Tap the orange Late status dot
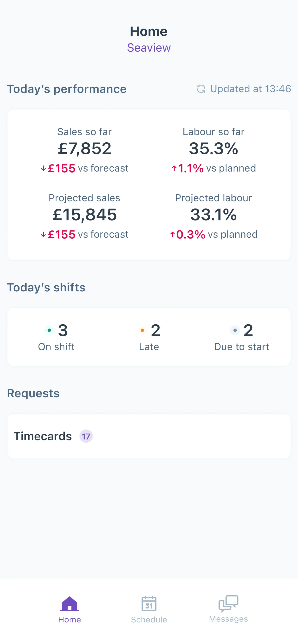Viewport: 298px width, 644px height. [142, 330]
